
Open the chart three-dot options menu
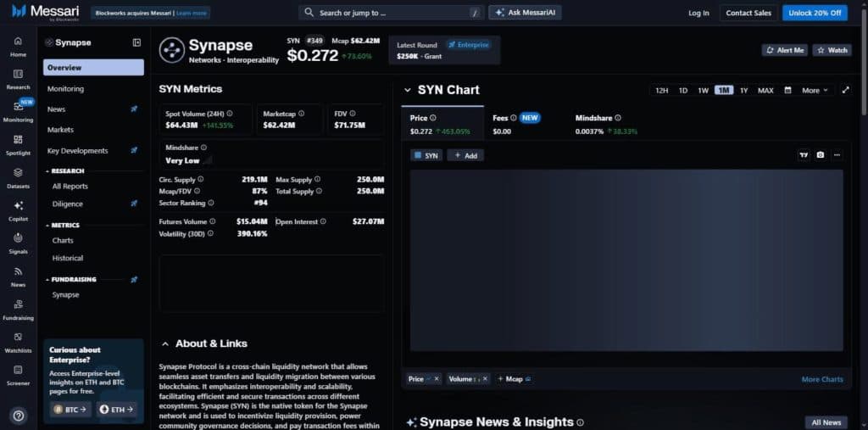click(837, 155)
